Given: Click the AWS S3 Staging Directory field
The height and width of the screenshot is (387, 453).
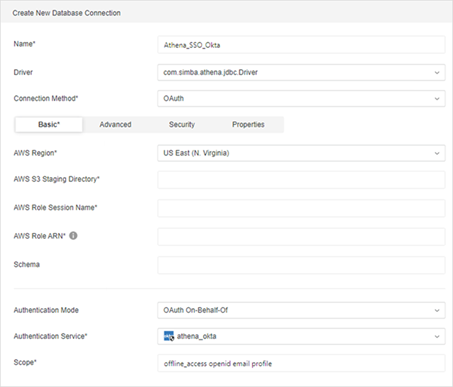Looking at the screenshot, I should click(301, 180).
